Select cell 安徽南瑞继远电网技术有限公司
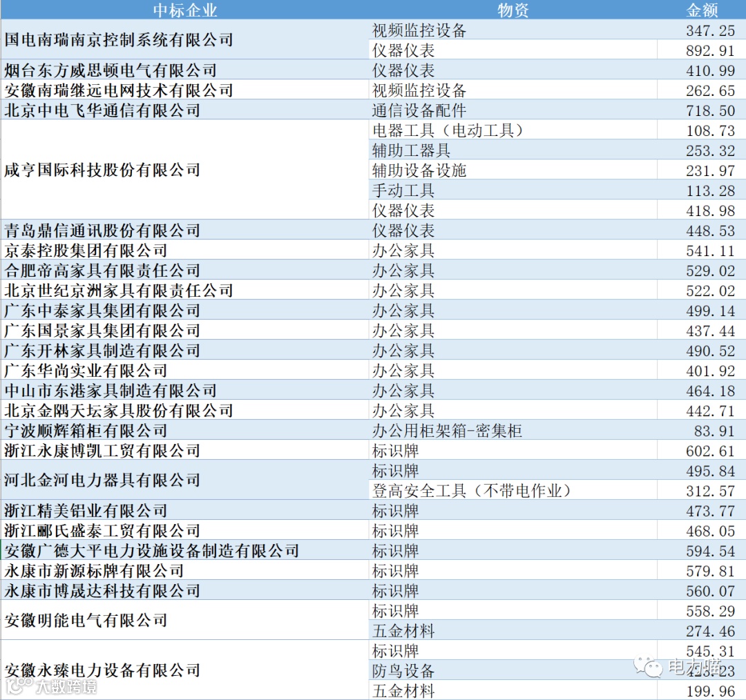 coord(184,90)
